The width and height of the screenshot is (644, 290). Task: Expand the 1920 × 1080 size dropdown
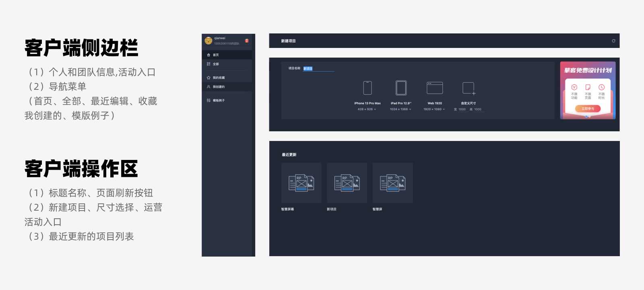click(x=434, y=109)
